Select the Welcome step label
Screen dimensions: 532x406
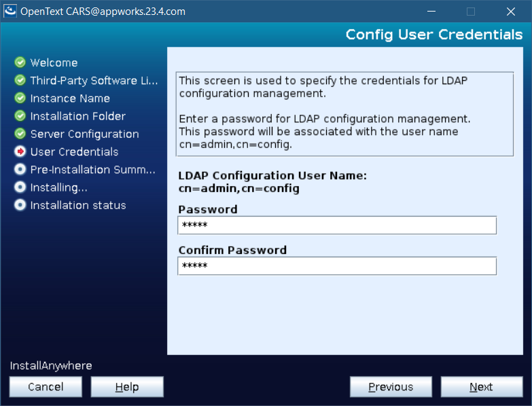[54, 62]
